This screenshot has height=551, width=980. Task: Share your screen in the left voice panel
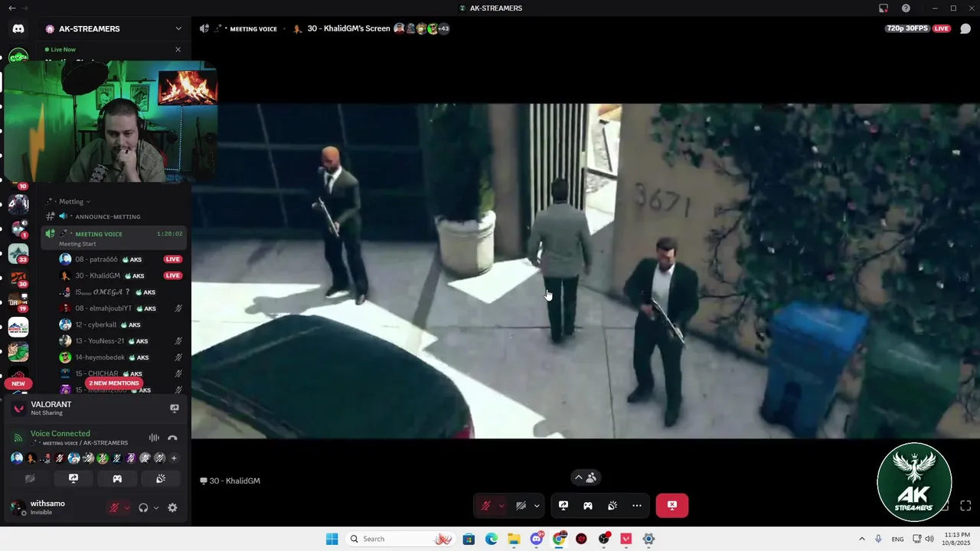pos(73,478)
